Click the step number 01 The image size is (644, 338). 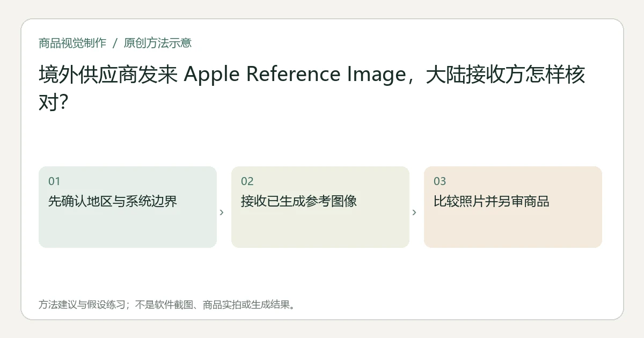[x=54, y=181]
